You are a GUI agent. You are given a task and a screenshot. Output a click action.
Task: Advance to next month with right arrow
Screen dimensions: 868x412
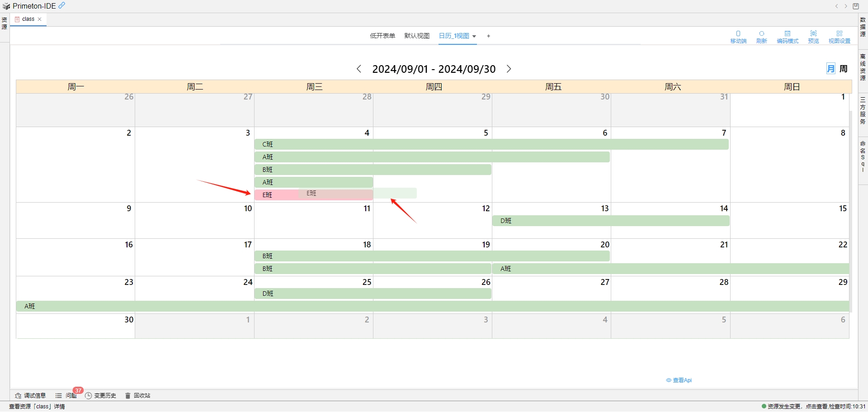(x=509, y=69)
